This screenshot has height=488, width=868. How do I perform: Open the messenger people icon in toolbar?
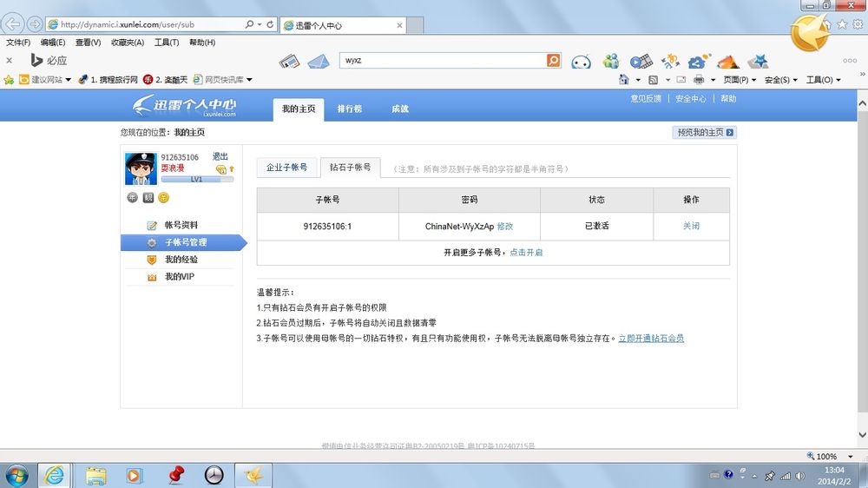coord(611,61)
